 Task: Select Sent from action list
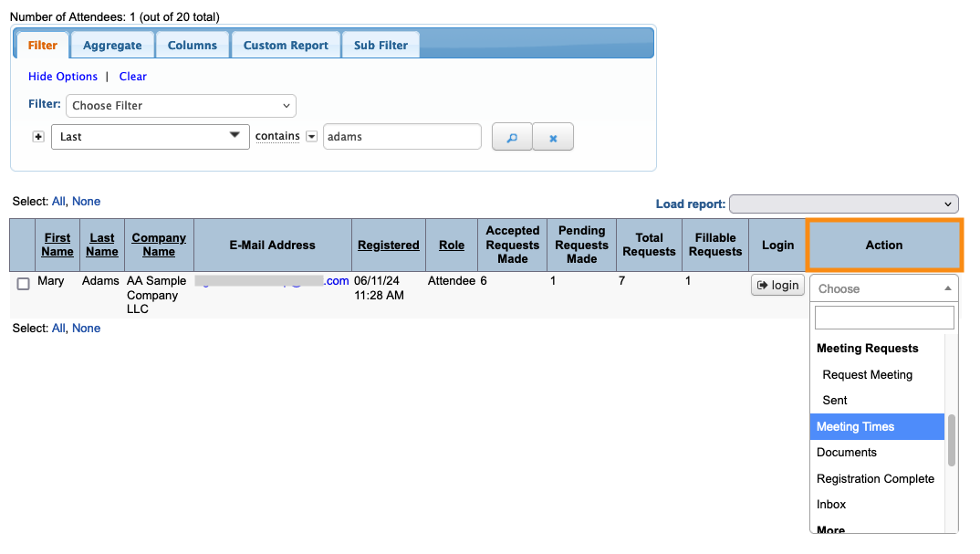point(877,400)
